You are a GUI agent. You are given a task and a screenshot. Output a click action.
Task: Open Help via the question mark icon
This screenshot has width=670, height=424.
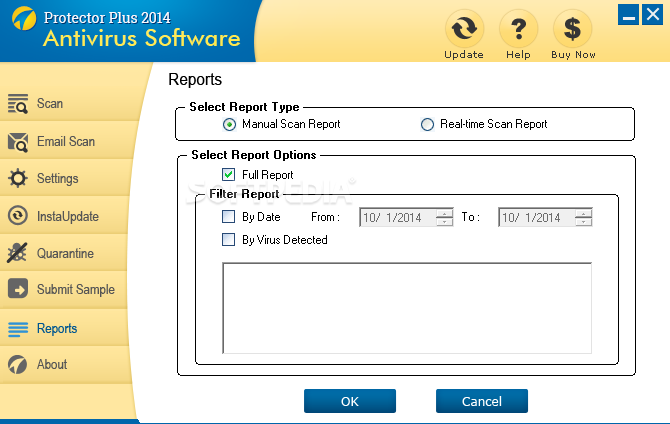click(x=518, y=28)
